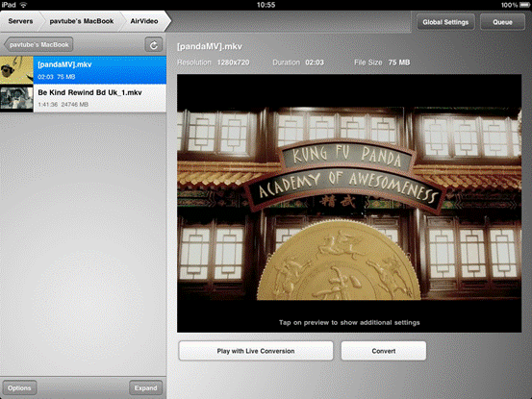Click the Convert button

point(384,351)
